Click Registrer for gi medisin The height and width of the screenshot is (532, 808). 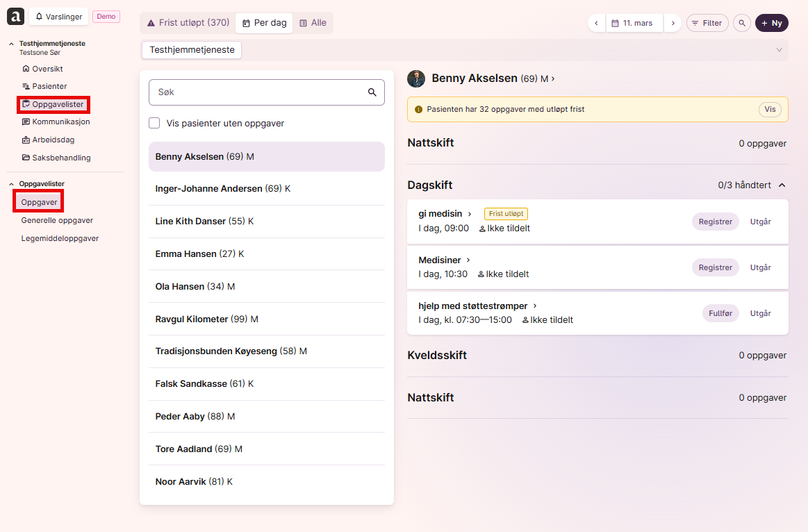pos(715,222)
